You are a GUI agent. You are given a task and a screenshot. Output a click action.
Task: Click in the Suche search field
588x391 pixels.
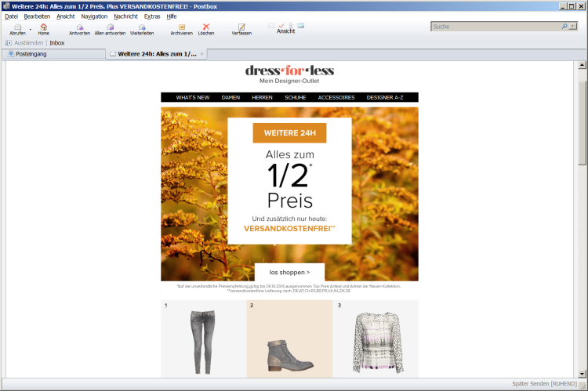[x=495, y=27]
